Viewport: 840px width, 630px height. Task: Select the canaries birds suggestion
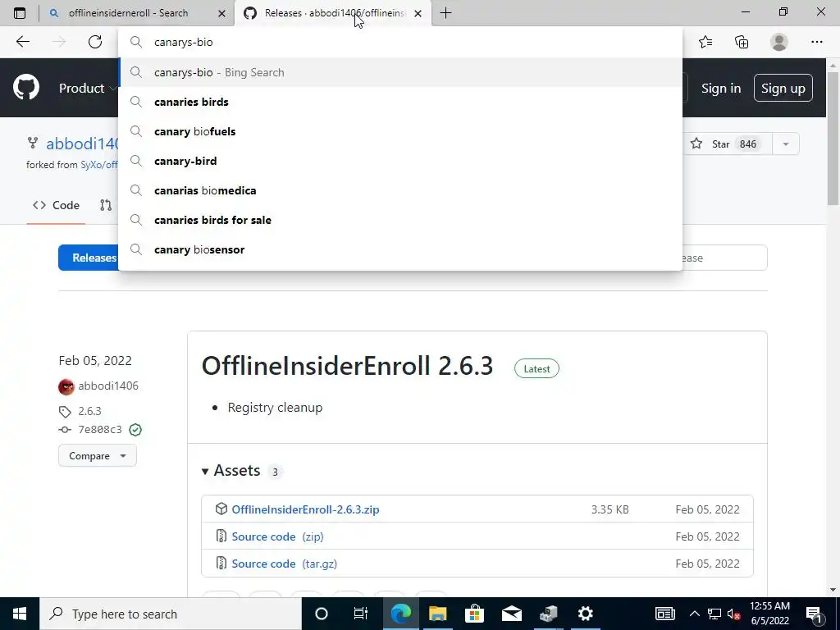pos(400,102)
